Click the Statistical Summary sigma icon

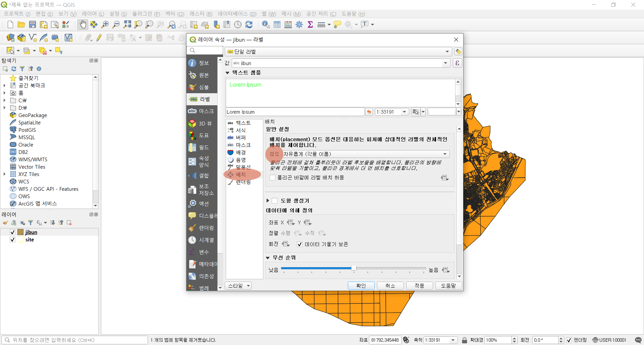point(310,24)
